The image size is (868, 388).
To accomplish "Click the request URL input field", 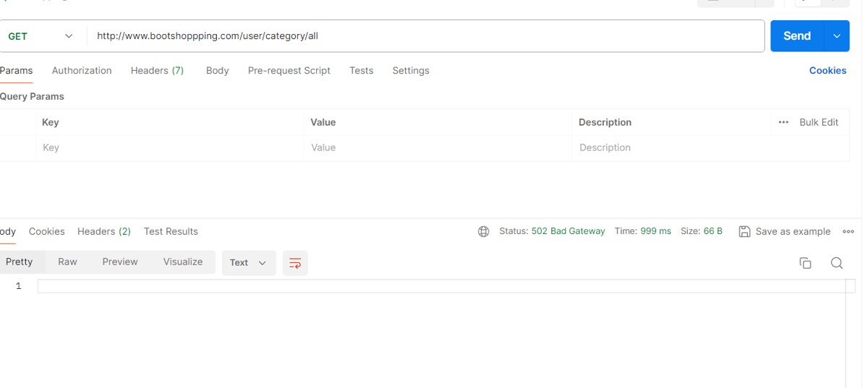I will click(425, 36).
